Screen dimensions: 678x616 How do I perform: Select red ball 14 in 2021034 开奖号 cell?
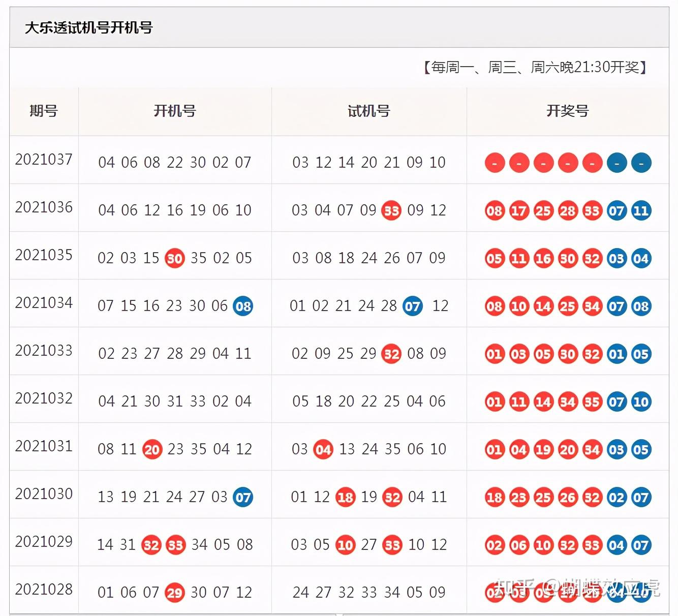pos(543,306)
